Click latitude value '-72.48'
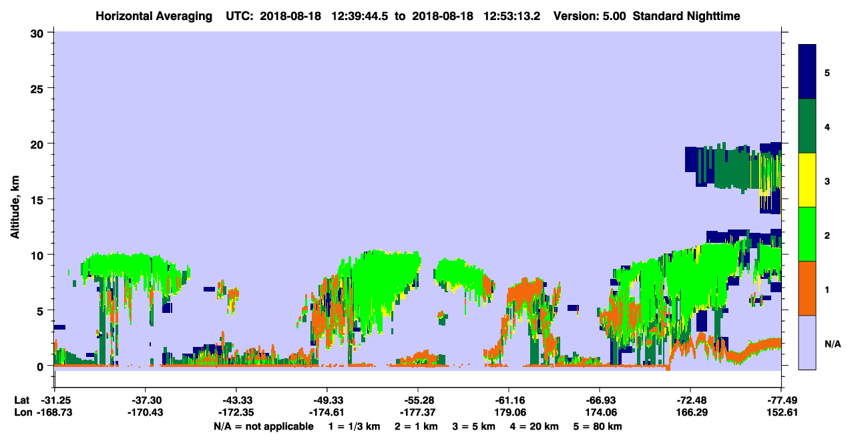The width and height of the screenshot is (868, 445). pyautogui.click(x=690, y=400)
